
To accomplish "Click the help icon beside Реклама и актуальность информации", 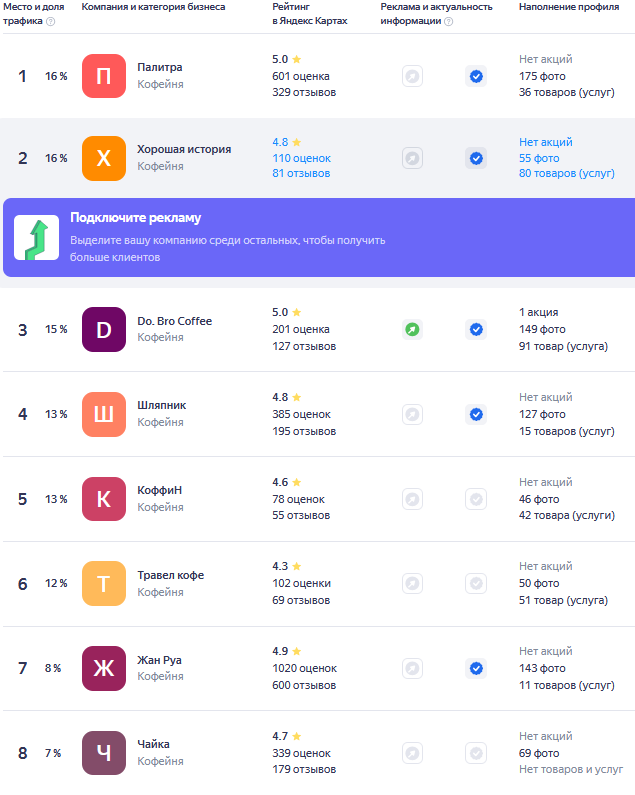I will coord(448,21).
